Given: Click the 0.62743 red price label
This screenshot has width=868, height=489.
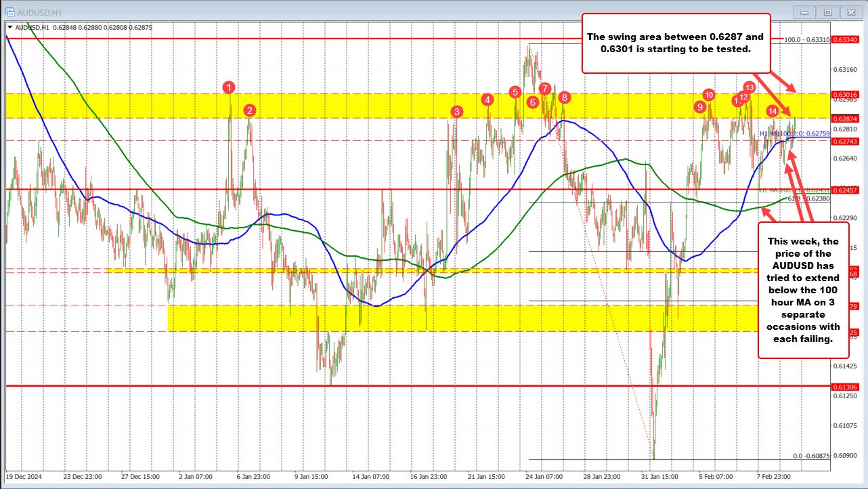Looking at the screenshot, I should (x=845, y=141).
